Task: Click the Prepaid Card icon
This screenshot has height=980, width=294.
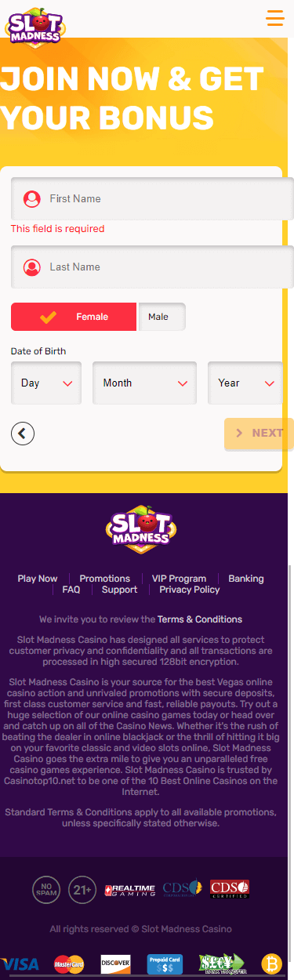Action: (165, 964)
